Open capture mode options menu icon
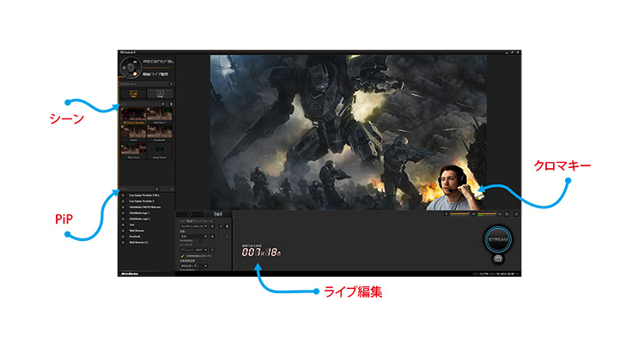Image resolution: width=644 pixels, height=343 pixels. point(171,84)
